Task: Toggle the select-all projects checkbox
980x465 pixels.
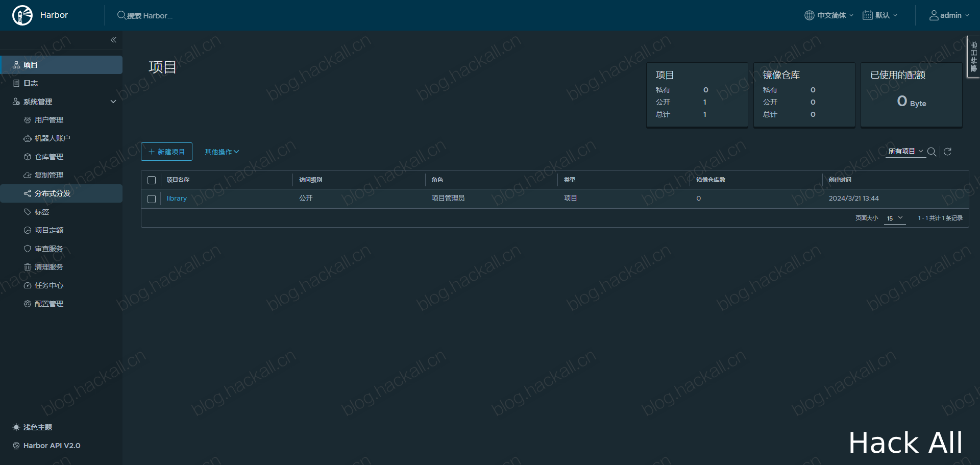Action: click(152, 180)
